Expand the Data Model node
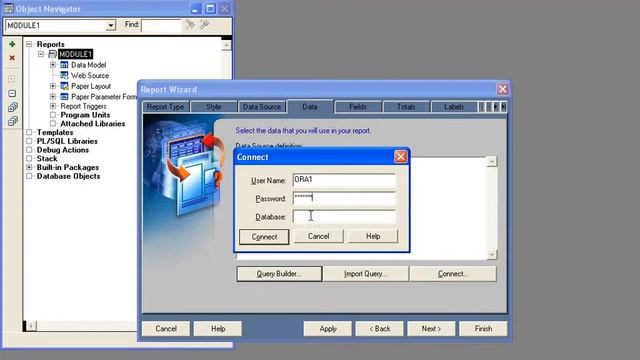Viewport: 640px width, 360px height. [53, 64]
